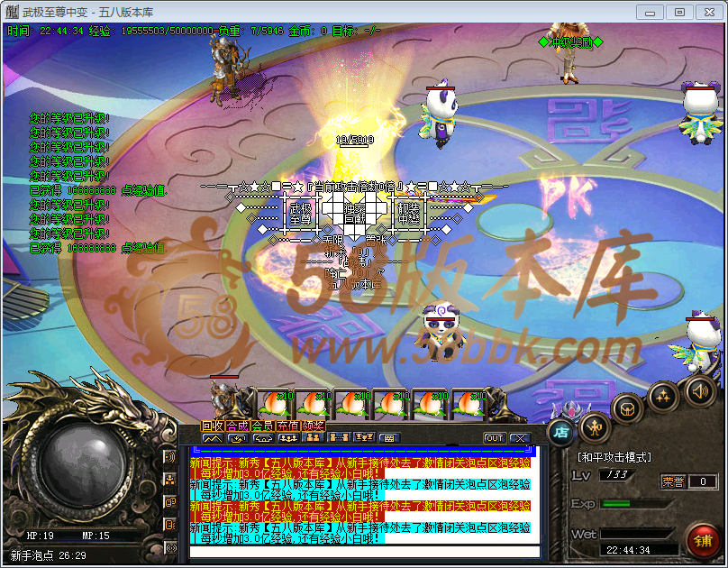Viewport: 728px width, 568px height.
Task: Click the MP:15 readout
Action: click(x=96, y=536)
